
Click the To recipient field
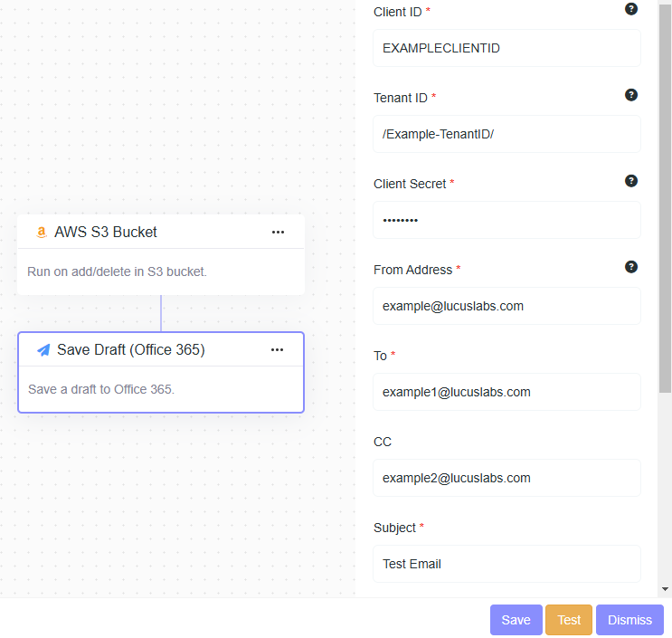coord(506,392)
